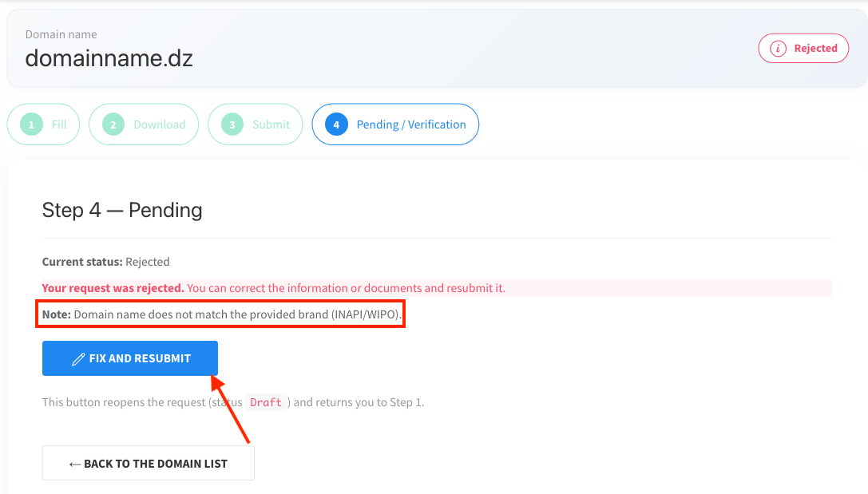Click the Current status: Rejected line

click(x=106, y=262)
